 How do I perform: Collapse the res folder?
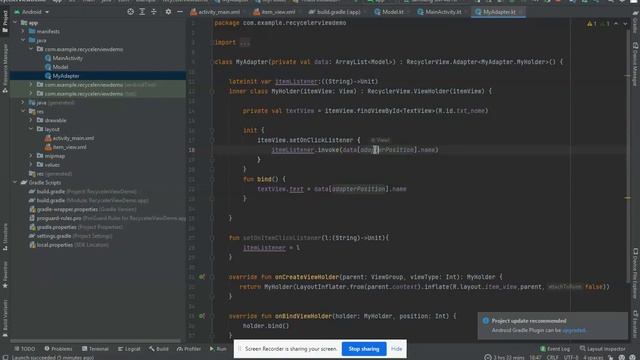pos(23,111)
